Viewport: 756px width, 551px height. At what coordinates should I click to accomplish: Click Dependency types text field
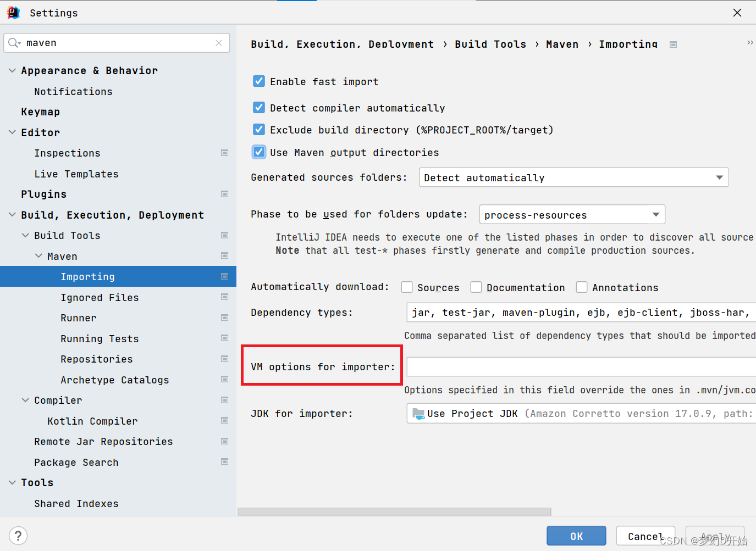[581, 312]
